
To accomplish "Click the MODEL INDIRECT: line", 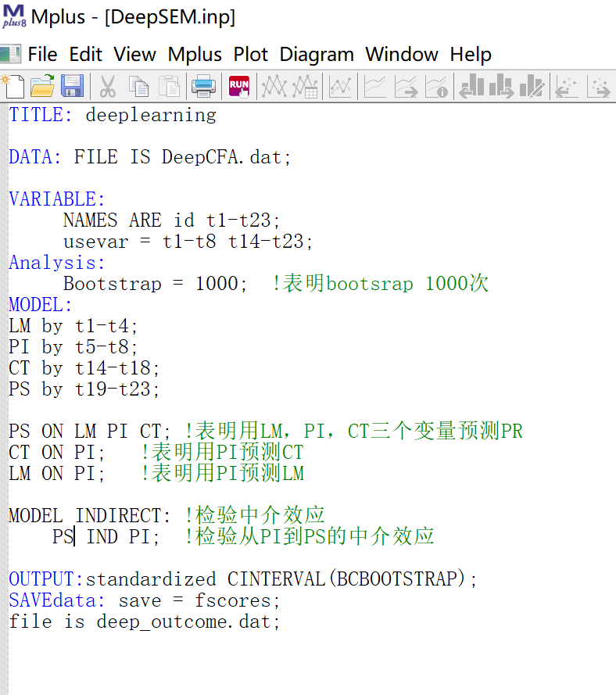I will coord(90,516).
